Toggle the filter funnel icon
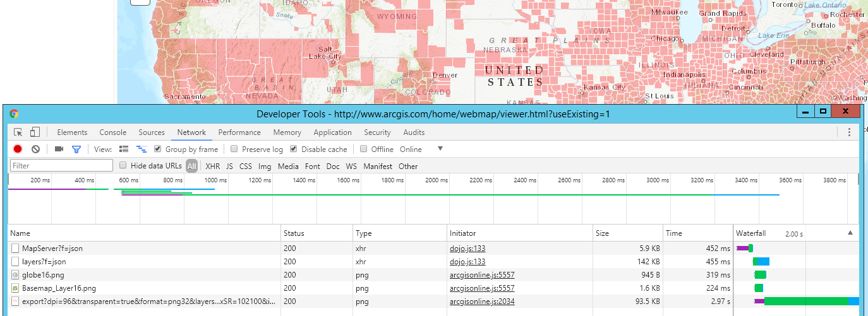Image resolution: width=868 pixels, height=316 pixels. (76, 149)
